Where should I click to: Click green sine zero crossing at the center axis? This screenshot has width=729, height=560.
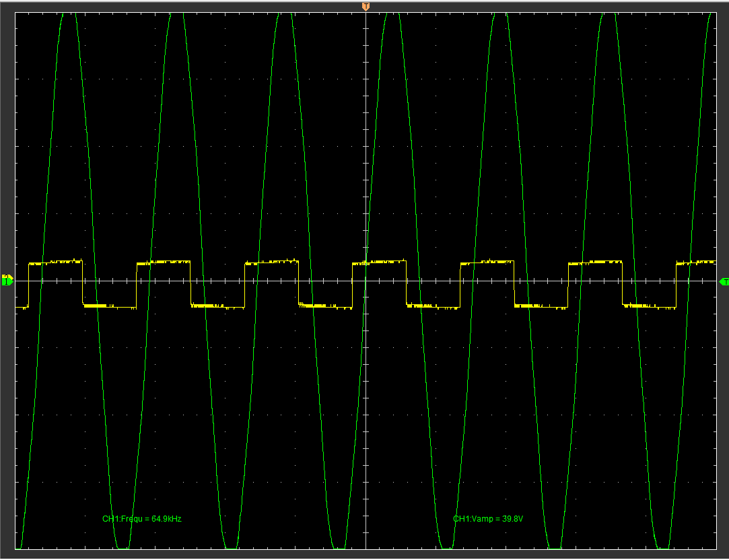(x=366, y=281)
